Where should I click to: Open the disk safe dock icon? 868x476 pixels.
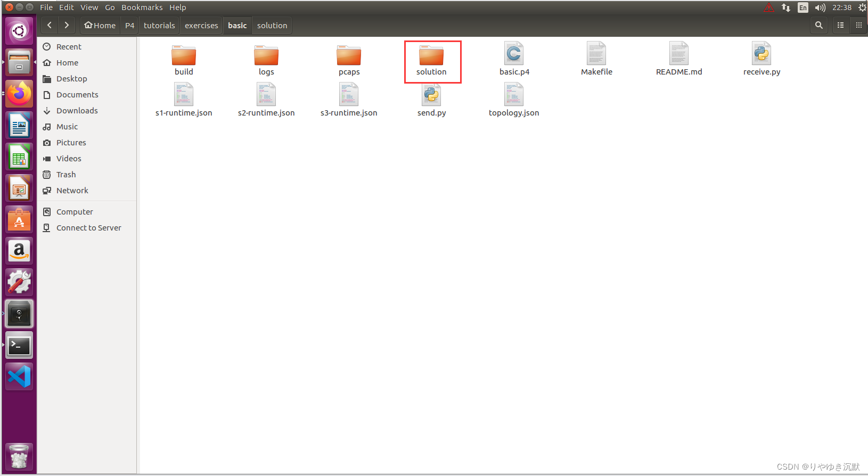pos(19,314)
